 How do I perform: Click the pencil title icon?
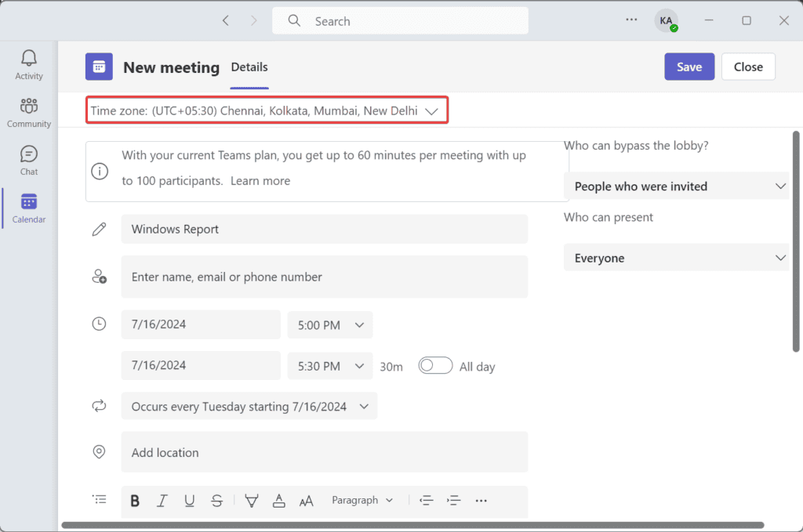[x=99, y=229]
